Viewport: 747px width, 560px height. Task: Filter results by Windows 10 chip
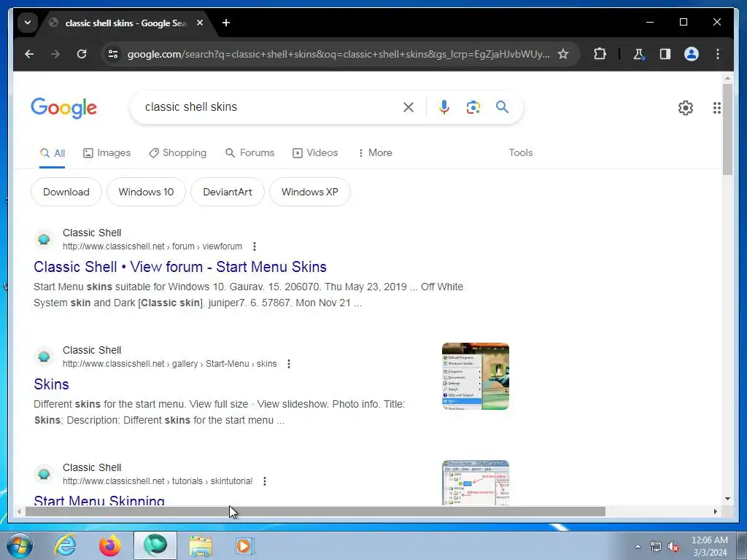pyautogui.click(x=146, y=192)
